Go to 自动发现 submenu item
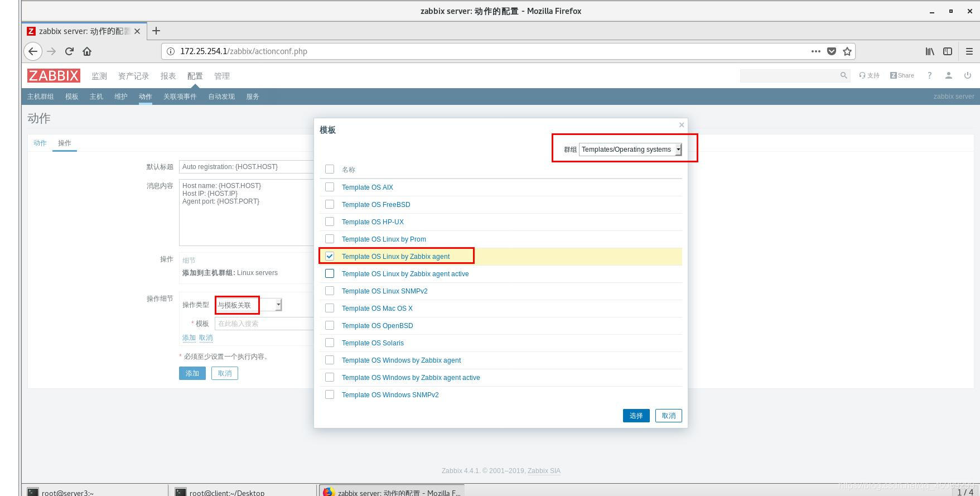The width and height of the screenshot is (980, 496). (221, 97)
